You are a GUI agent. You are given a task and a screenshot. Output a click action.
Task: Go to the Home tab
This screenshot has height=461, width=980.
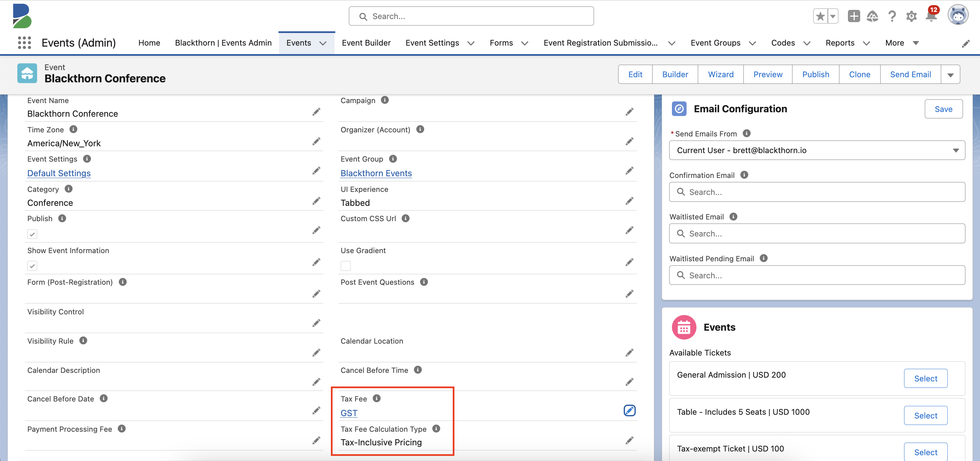tap(149, 43)
